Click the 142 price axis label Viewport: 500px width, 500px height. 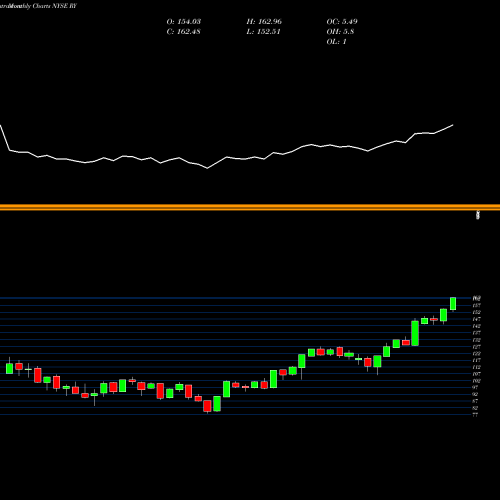[476, 326]
